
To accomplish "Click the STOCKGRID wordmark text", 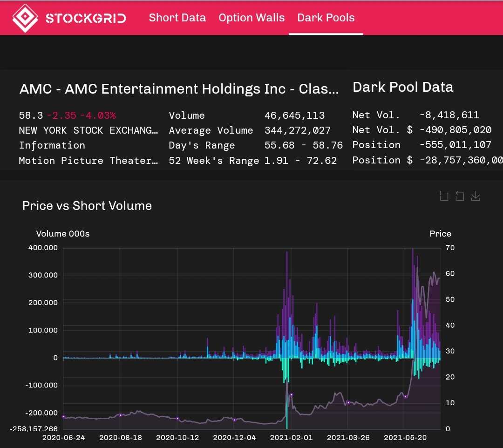I will pos(86,18).
